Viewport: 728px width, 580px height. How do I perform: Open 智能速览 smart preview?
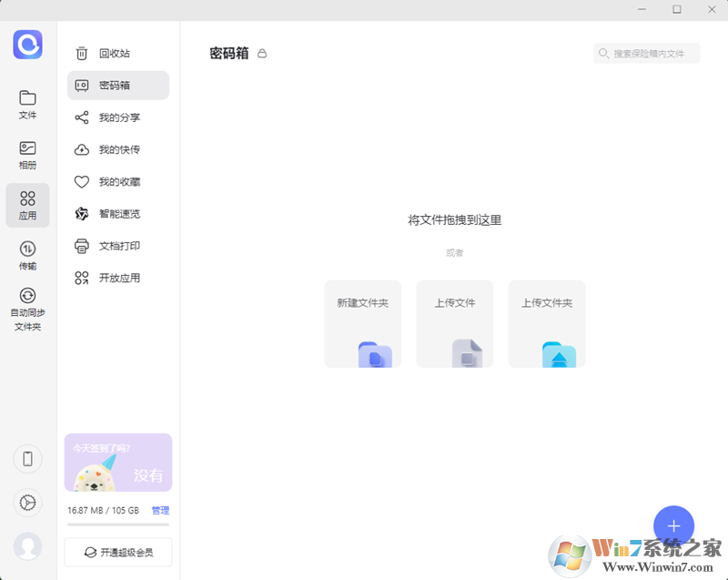click(x=118, y=214)
